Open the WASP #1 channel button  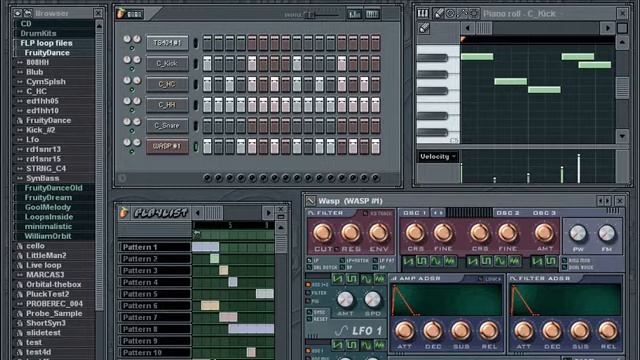pos(167,147)
